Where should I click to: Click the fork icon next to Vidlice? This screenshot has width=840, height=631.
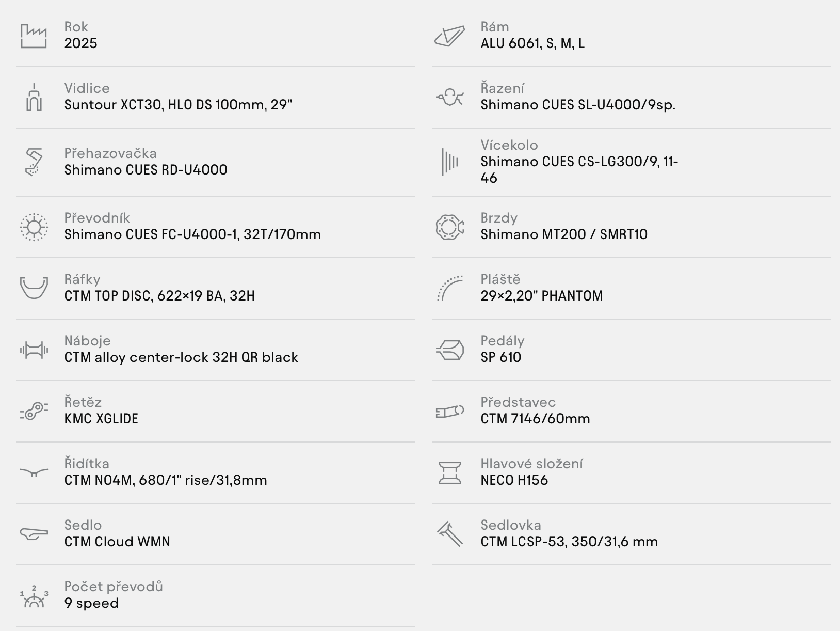tap(34, 97)
